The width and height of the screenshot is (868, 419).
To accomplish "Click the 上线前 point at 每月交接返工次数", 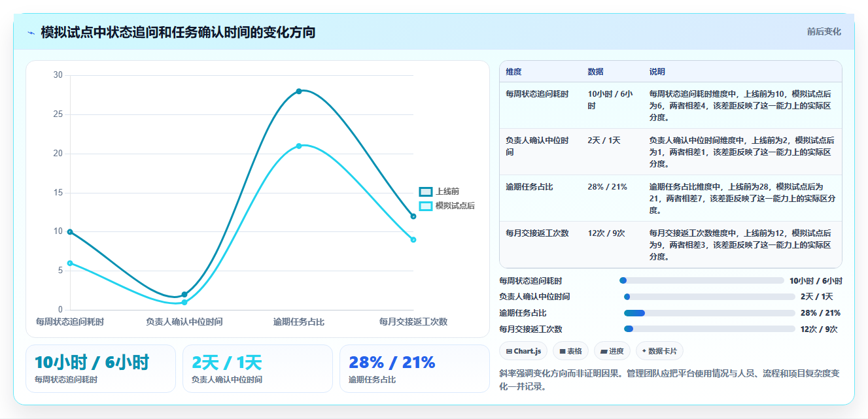I will click(413, 216).
